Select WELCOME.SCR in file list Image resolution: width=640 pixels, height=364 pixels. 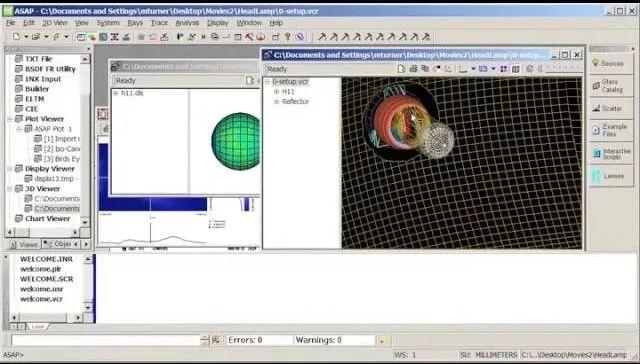(47, 279)
